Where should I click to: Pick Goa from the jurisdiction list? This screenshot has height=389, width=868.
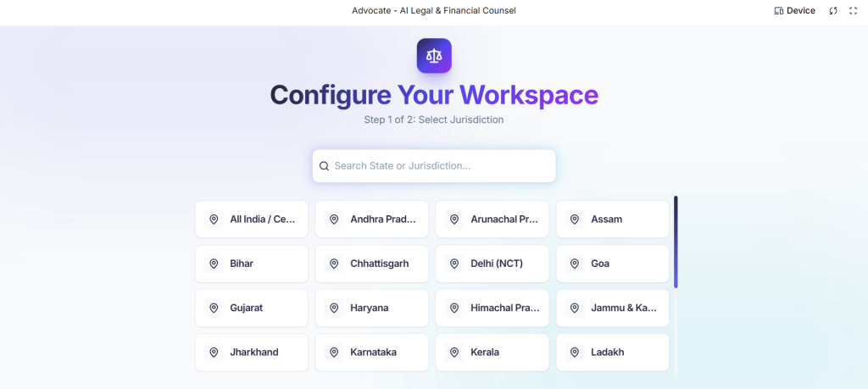pos(613,264)
